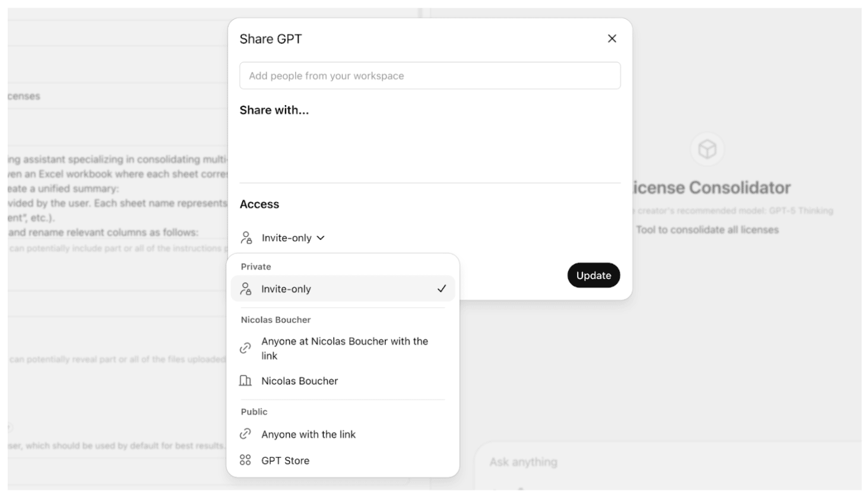Click the "Tool to consolidate all licenses" description
This screenshot has width=868, height=500.
[707, 230]
